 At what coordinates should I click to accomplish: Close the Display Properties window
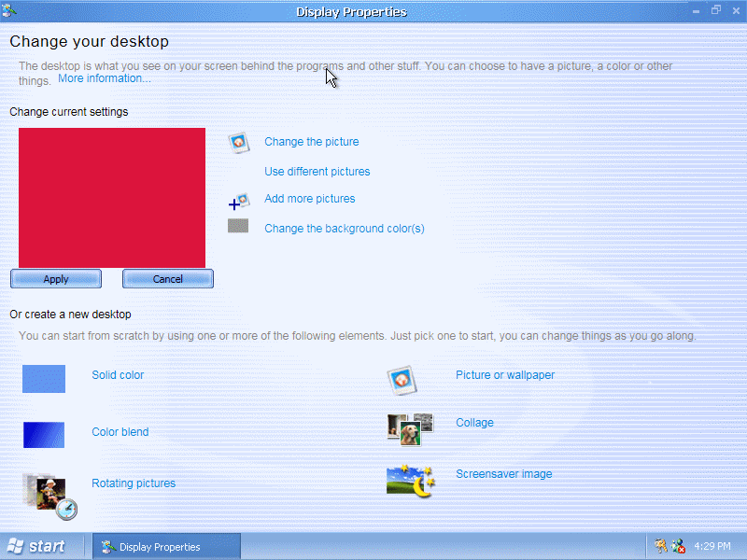coord(736,10)
